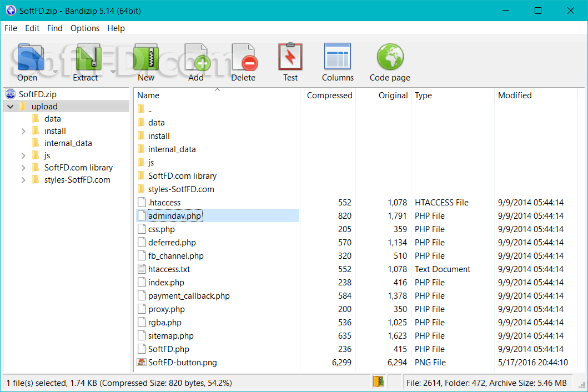The width and height of the screenshot is (588, 392).
Task: Click the window resize grip corner
Action: point(582,385)
